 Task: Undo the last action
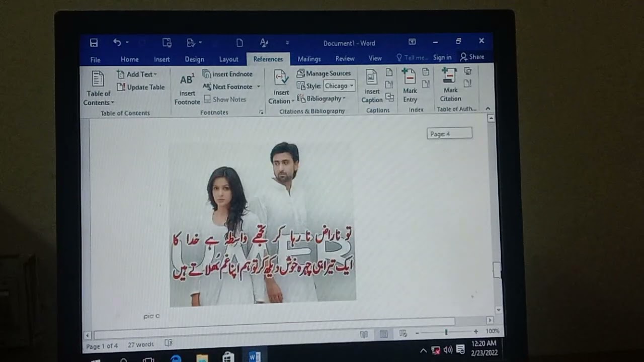(117, 43)
